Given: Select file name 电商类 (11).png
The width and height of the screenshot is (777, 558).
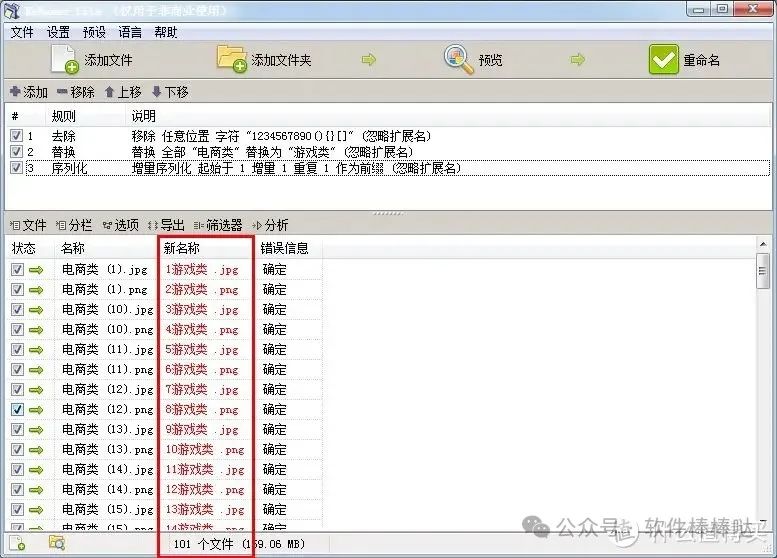Looking at the screenshot, I should tap(108, 370).
